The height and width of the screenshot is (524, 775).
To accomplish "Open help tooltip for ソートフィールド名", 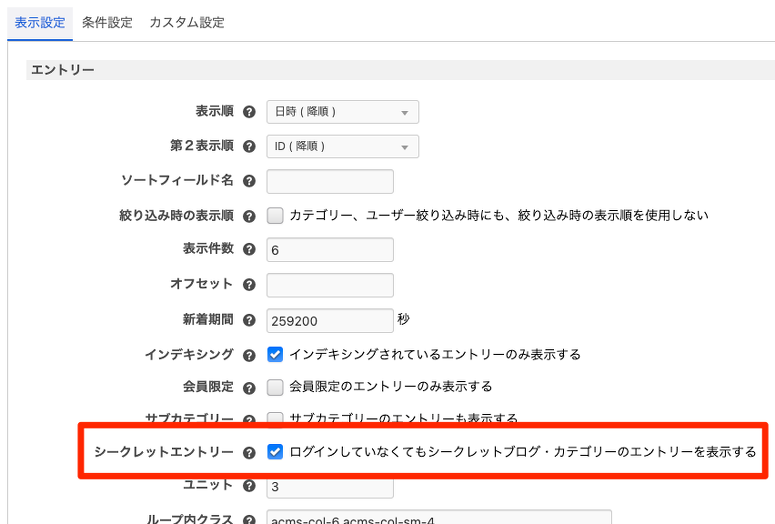I will [249, 181].
